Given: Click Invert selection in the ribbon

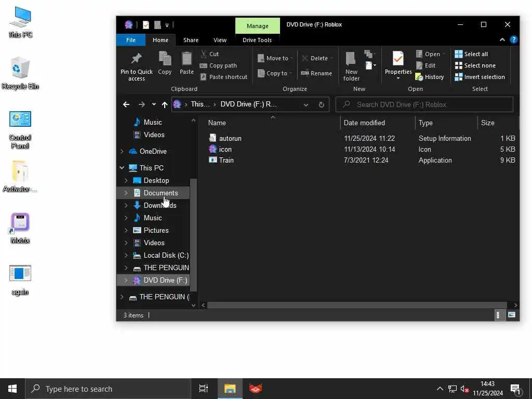Looking at the screenshot, I should tap(480, 77).
